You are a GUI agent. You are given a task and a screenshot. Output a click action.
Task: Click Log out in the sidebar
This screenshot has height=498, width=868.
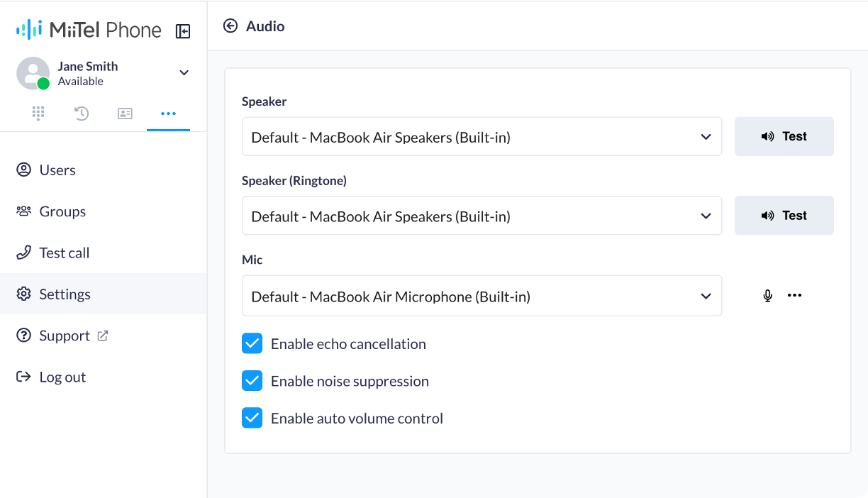coord(104,377)
